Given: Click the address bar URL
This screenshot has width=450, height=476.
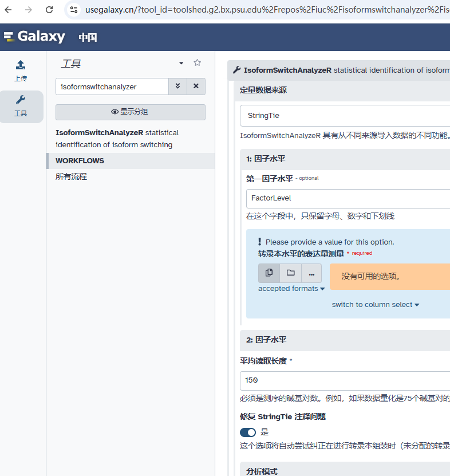Looking at the screenshot, I should tap(267, 10).
